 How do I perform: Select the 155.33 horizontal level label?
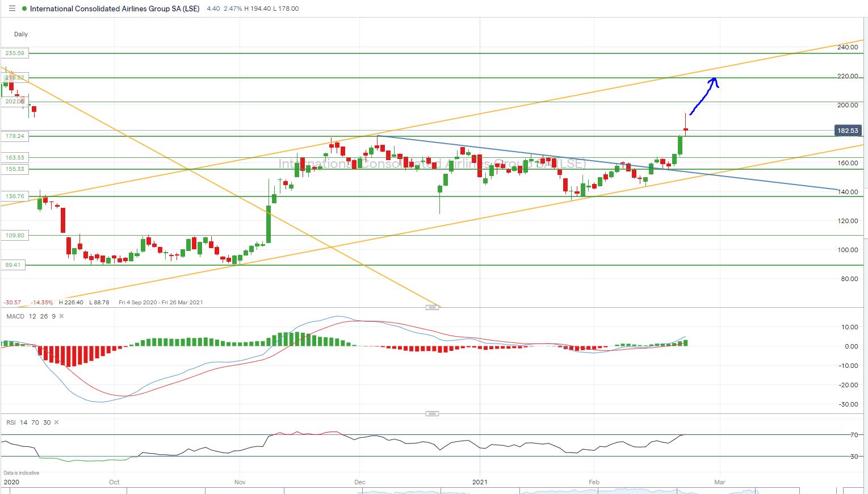coord(15,169)
